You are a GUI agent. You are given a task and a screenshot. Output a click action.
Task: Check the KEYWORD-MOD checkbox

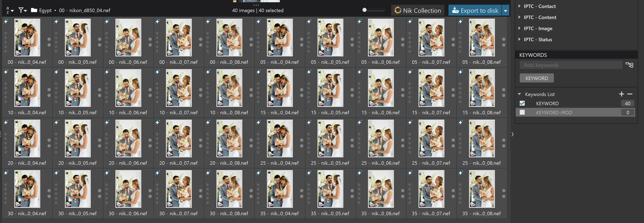point(522,113)
